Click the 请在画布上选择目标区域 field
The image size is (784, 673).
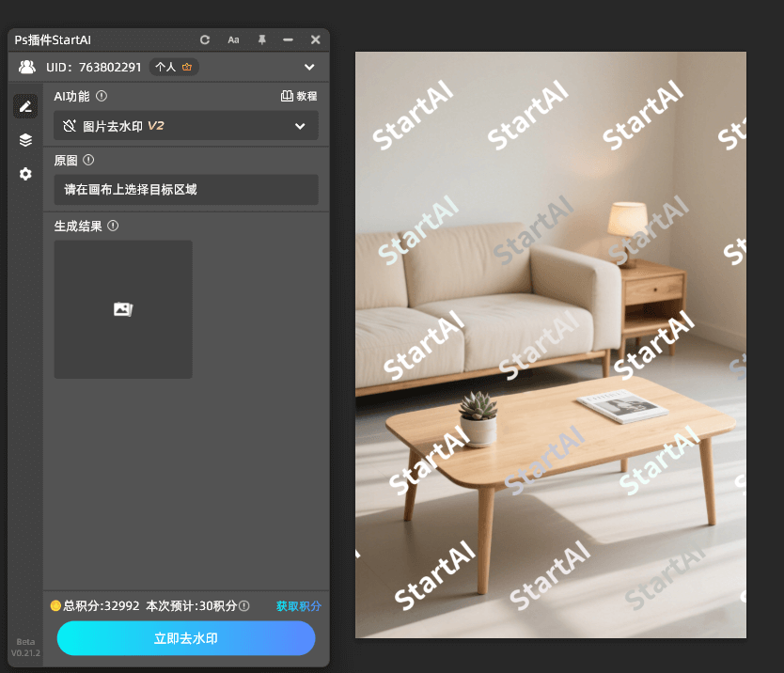point(185,190)
